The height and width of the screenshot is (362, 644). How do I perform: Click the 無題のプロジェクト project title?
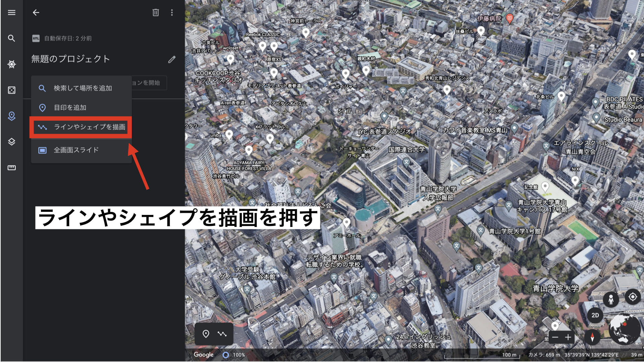(x=71, y=59)
